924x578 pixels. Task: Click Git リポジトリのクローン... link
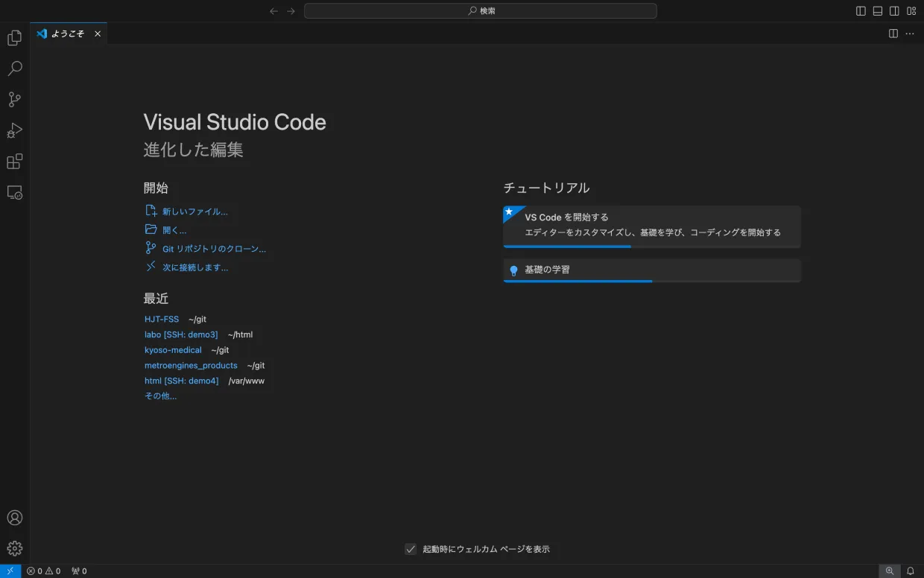click(x=214, y=249)
